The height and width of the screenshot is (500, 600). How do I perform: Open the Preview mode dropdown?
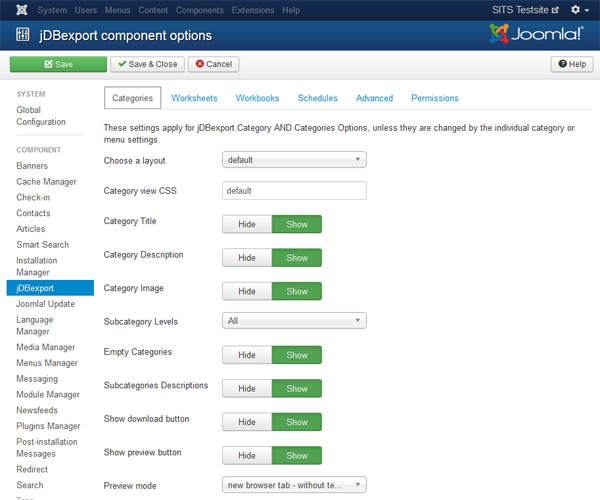click(294, 485)
